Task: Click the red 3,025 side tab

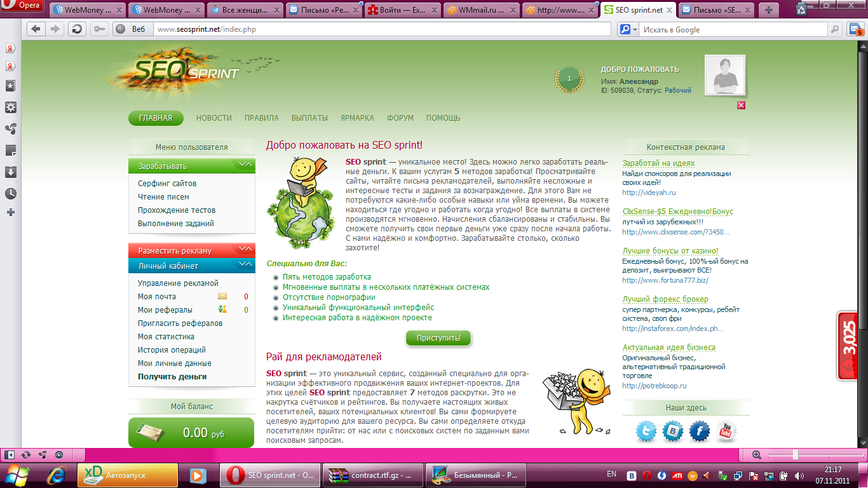Action: pos(848,346)
